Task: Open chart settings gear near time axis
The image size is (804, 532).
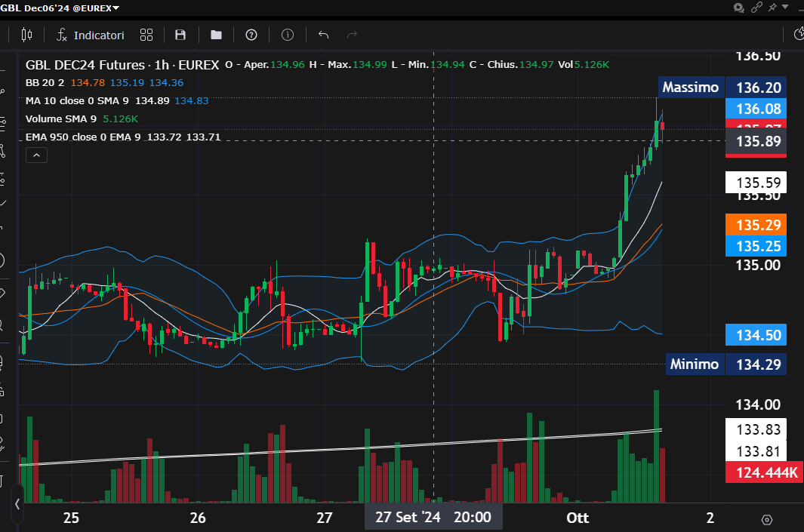Action: (767, 519)
